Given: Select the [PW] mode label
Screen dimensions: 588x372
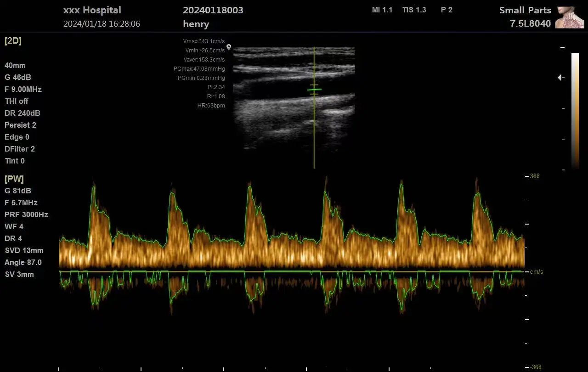Looking at the screenshot, I should click(14, 179).
